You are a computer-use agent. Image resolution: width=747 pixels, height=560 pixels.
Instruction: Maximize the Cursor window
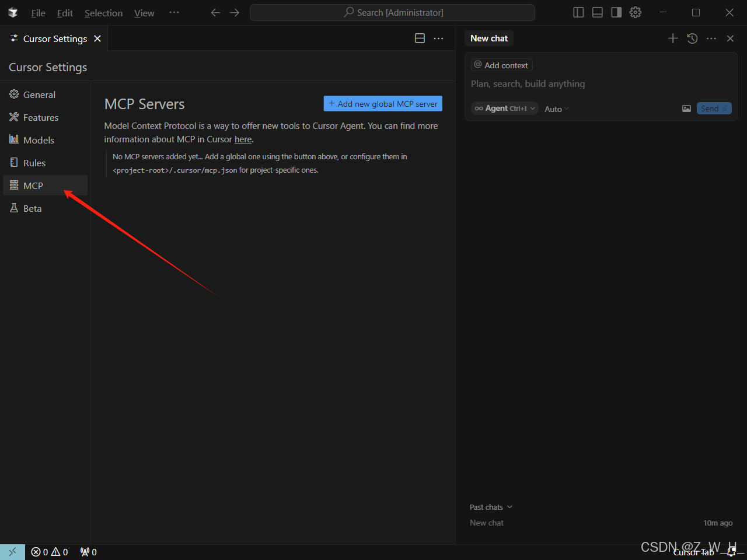click(696, 12)
